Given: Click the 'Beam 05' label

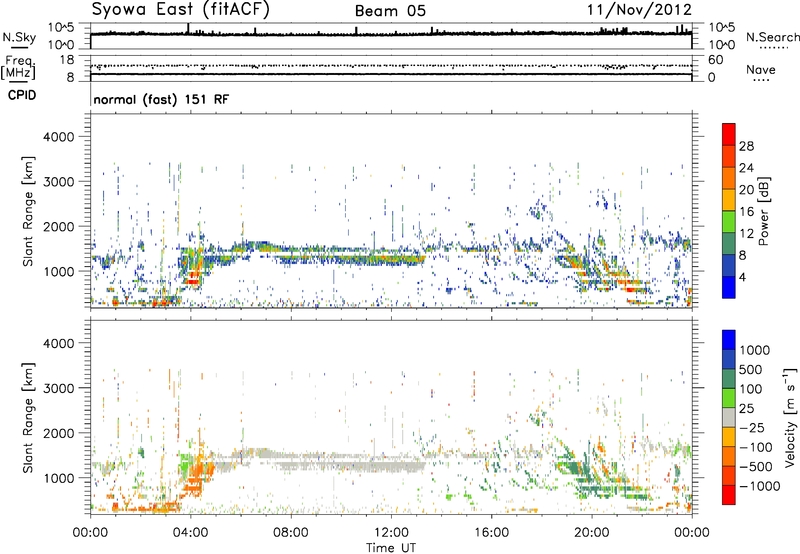Looking at the screenshot, I should 390,11.
